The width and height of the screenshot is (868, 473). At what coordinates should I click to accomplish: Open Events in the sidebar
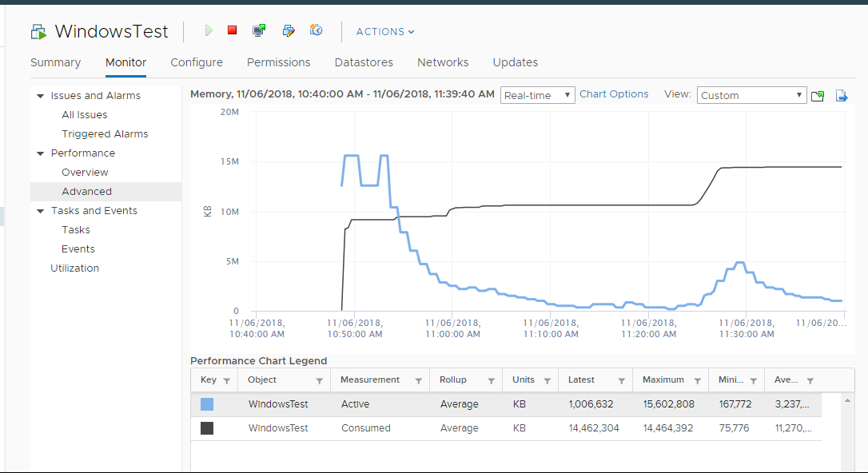tap(78, 249)
